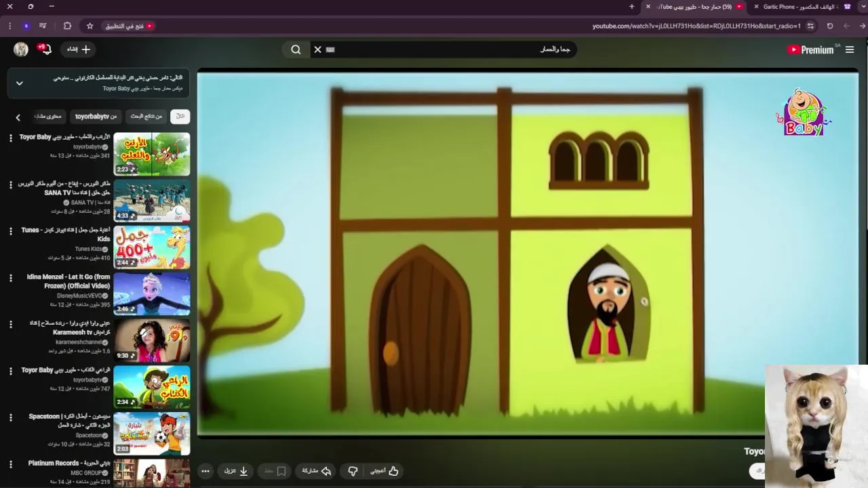The width and height of the screenshot is (868, 488).
Task: Click the 'Spacetoon' channel name text
Action: tap(89, 435)
